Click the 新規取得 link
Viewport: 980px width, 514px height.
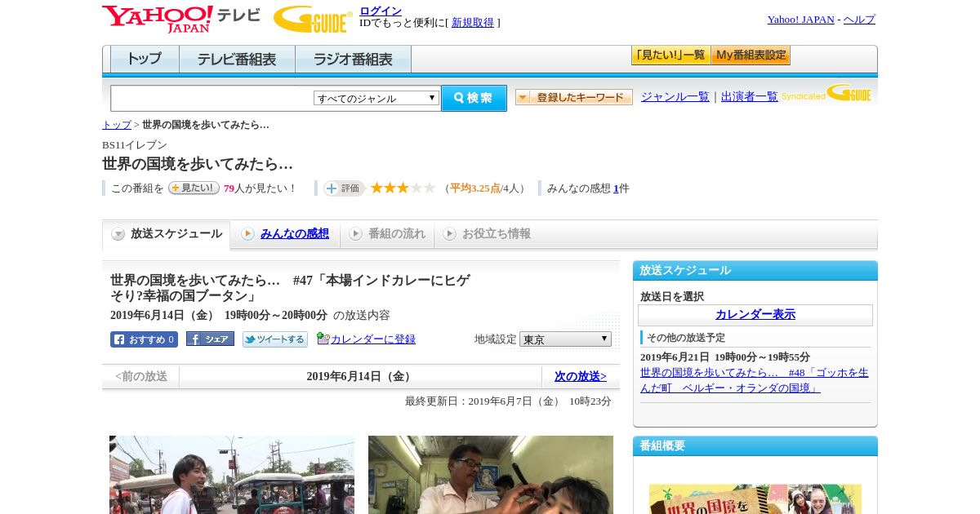click(473, 23)
